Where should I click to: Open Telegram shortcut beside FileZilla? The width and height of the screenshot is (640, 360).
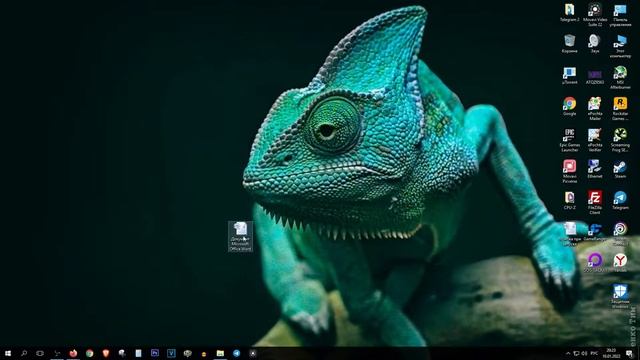coord(620,200)
